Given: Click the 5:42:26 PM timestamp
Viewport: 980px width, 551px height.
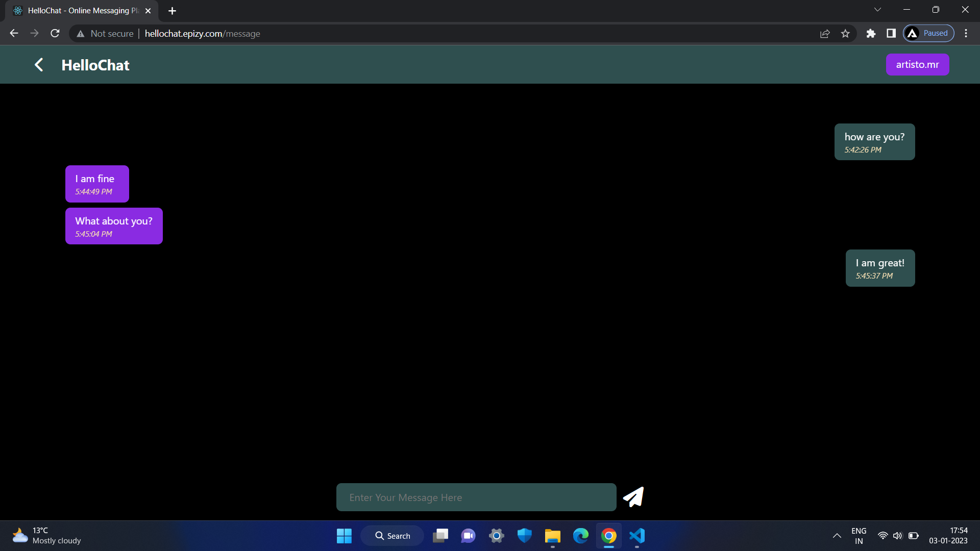Looking at the screenshot, I should [x=863, y=150].
